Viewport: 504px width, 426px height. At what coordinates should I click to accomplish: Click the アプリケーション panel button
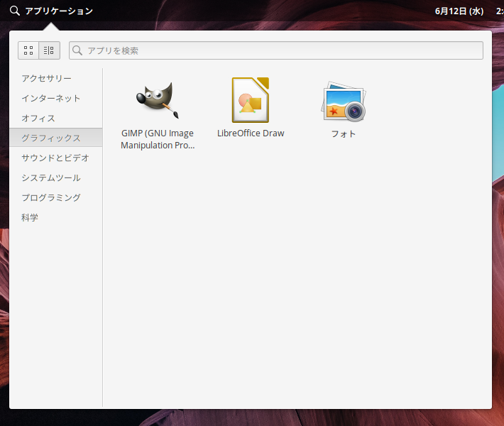tap(51, 11)
